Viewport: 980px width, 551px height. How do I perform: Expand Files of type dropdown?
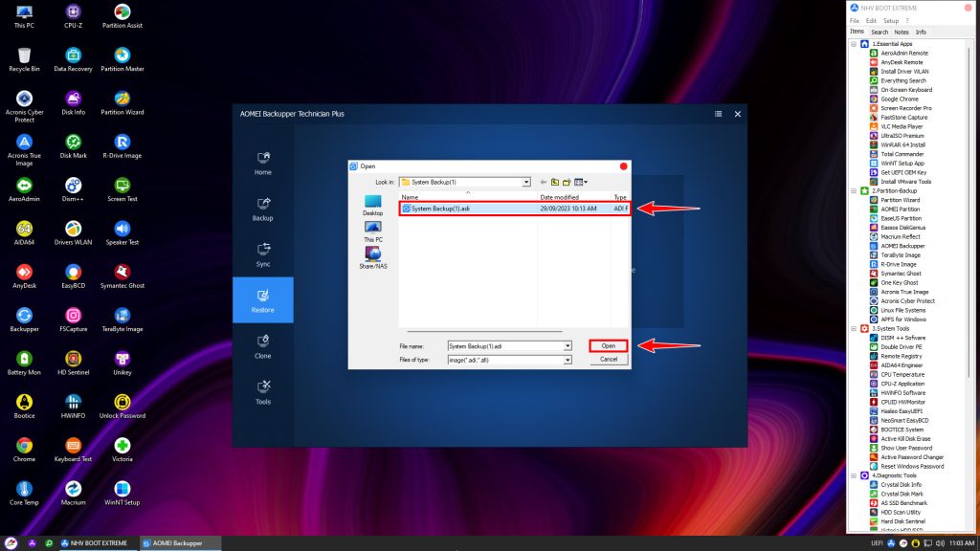[x=568, y=360]
